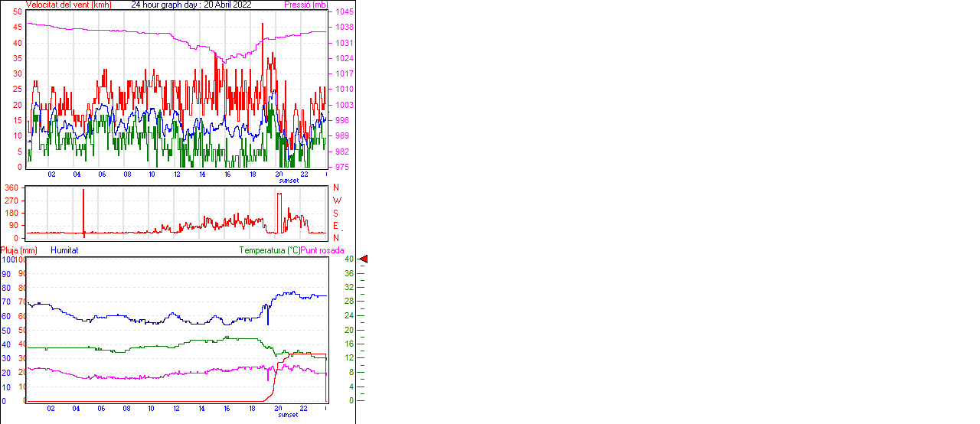The image size is (980, 424).
Task: Click the "W" compass direction label
Action: (336, 201)
